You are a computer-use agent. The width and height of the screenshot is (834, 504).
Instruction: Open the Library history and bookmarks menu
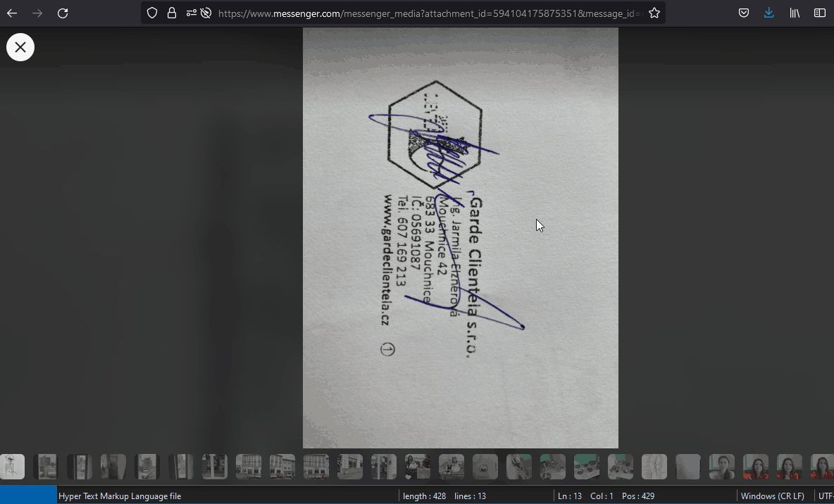click(x=795, y=13)
